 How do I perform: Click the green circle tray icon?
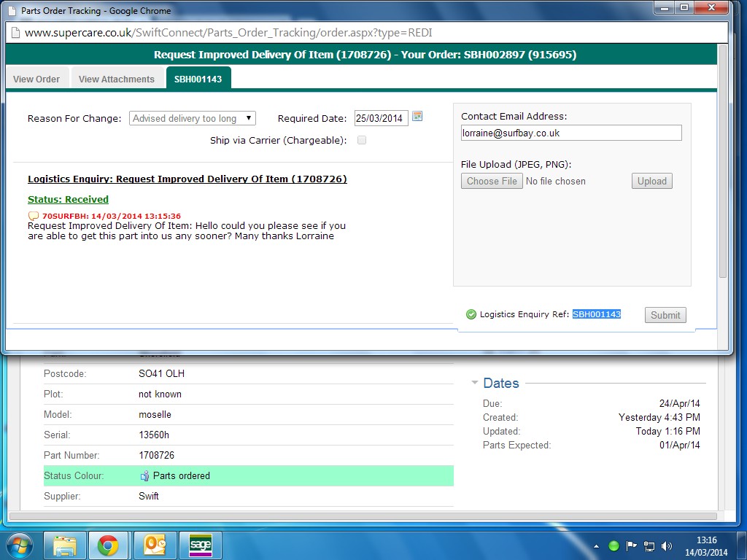click(x=614, y=546)
